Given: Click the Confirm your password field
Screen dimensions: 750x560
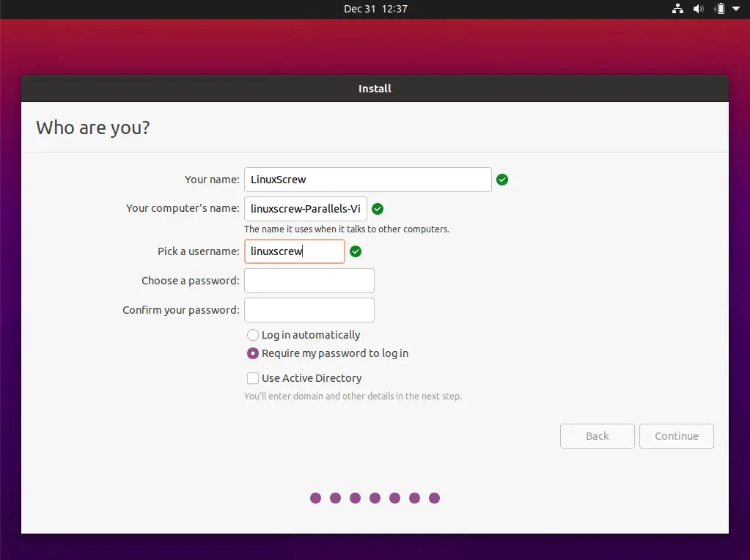Looking at the screenshot, I should click(x=309, y=310).
